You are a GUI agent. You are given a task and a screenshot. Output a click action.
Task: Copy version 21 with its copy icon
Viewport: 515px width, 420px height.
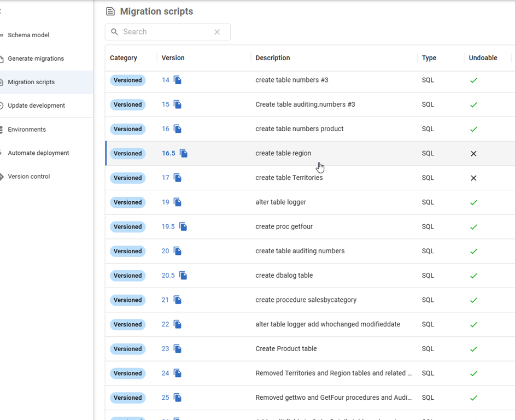(178, 300)
